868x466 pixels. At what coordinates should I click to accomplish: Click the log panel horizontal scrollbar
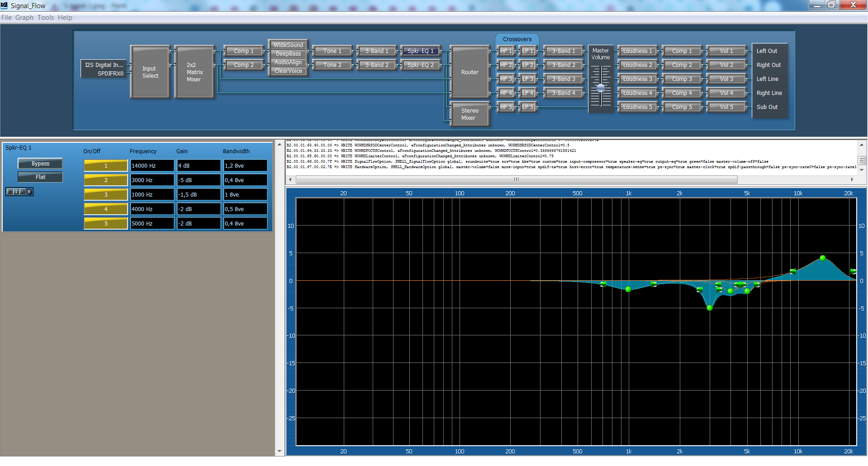coord(516,179)
